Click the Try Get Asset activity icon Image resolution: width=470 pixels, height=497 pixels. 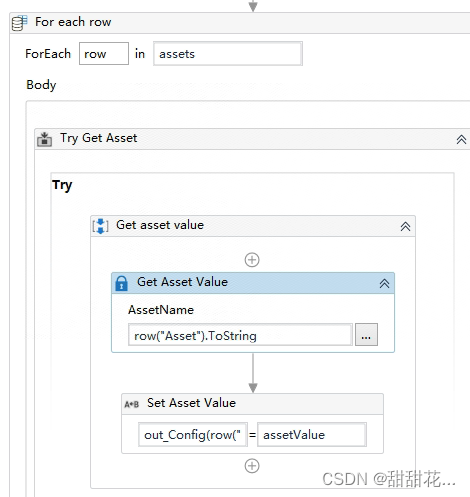[44, 139]
